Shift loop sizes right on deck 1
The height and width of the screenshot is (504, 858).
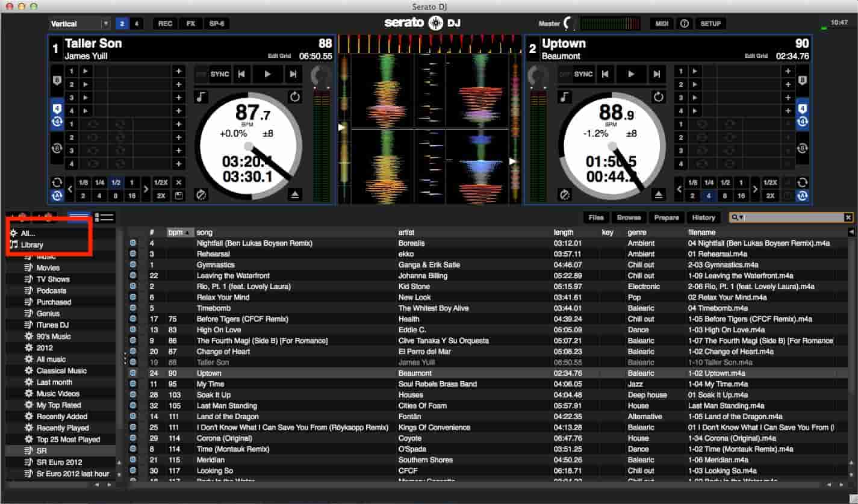point(146,189)
